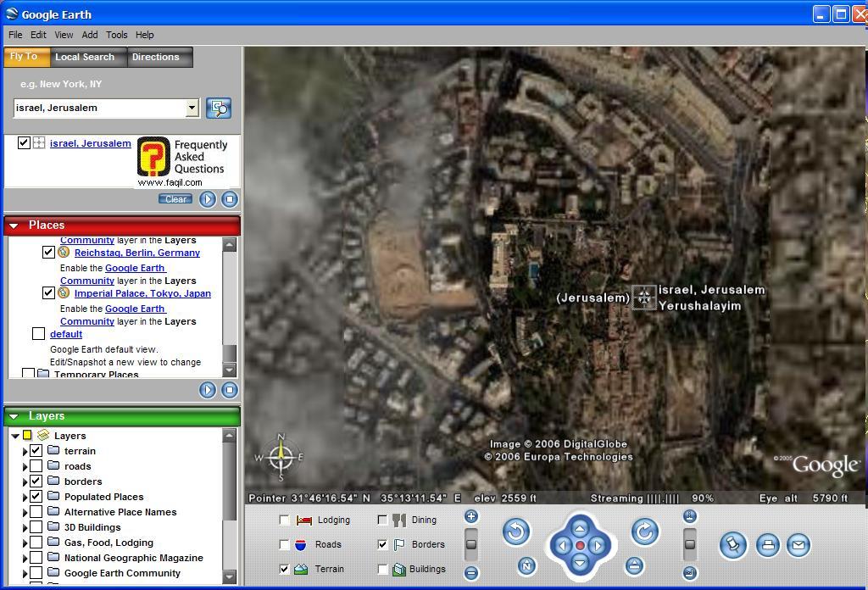This screenshot has height=590, width=868.
Task: Open the Fly To address dropdown
Action: point(192,108)
